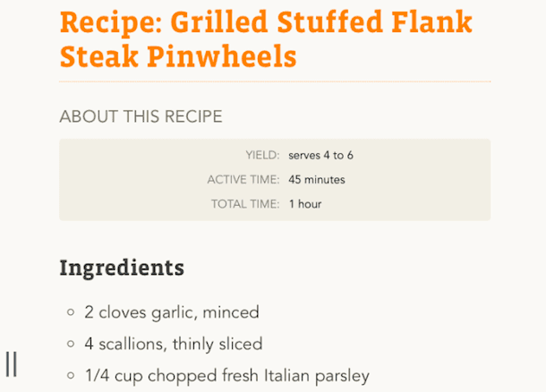Click the orange divider line under title
Screen dimensions: 546x392
[x=275, y=81]
